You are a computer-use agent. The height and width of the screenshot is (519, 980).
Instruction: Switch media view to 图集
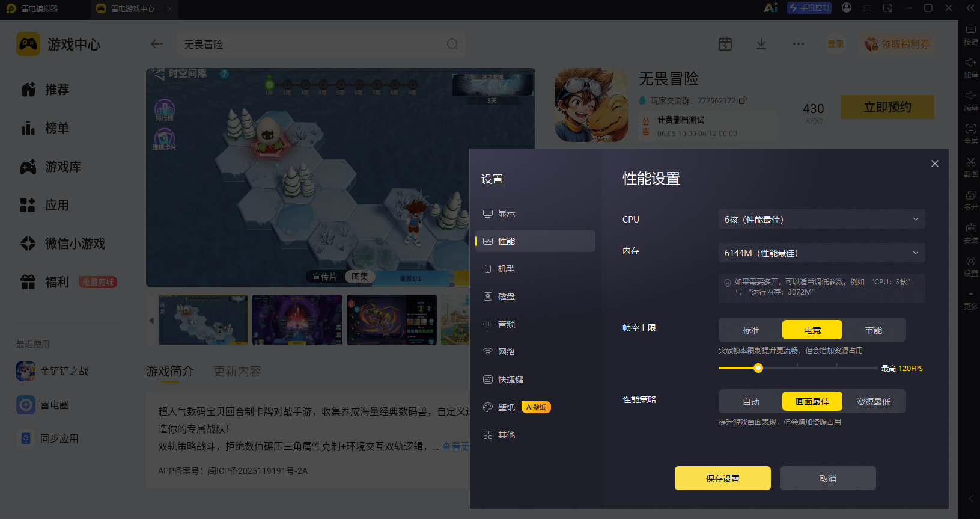click(x=360, y=277)
